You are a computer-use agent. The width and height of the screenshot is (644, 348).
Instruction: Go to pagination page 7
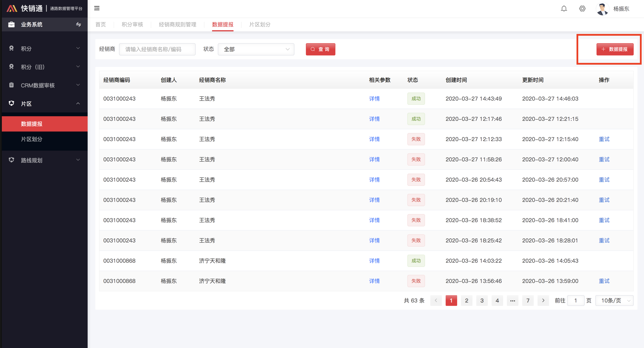[x=528, y=301]
